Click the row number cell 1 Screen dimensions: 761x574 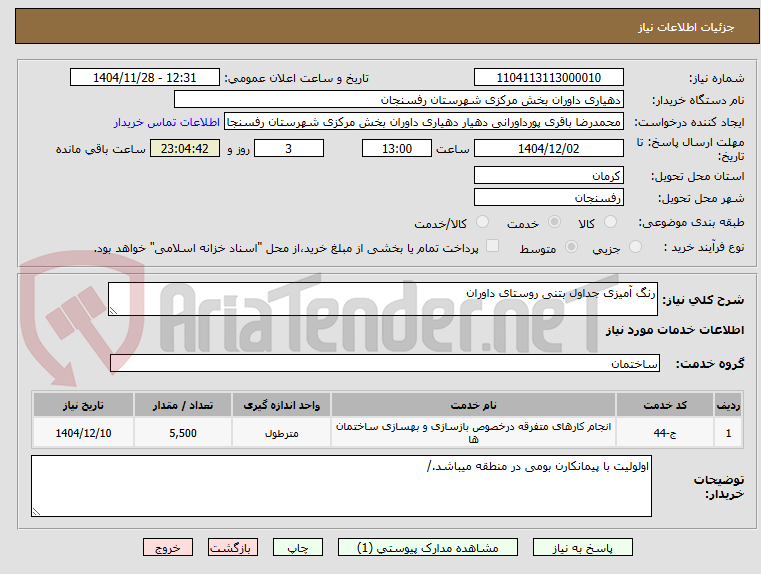pyautogui.click(x=728, y=433)
